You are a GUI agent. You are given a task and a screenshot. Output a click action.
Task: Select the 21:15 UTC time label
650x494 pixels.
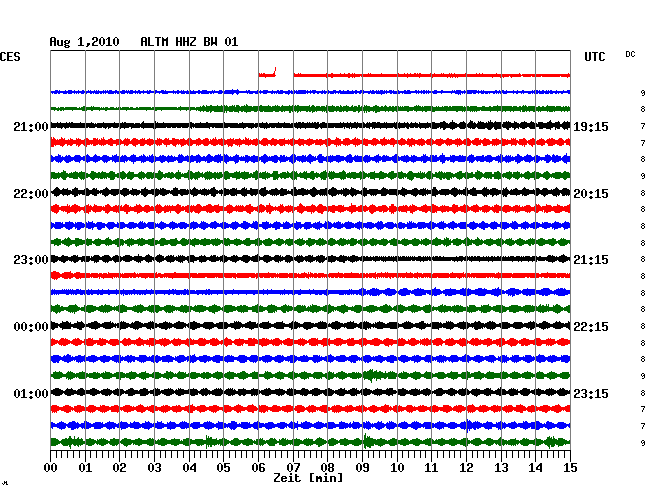click(x=591, y=260)
